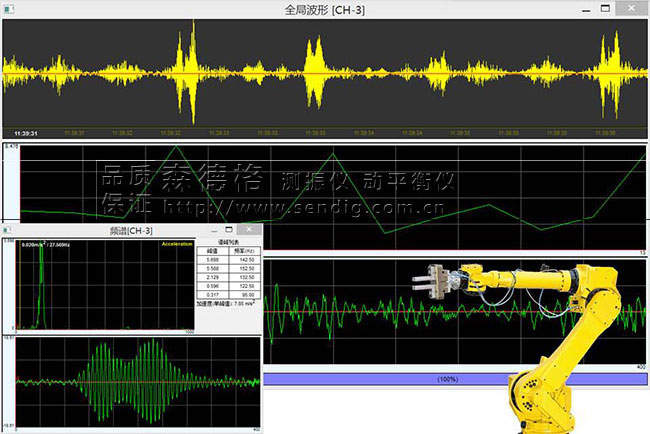Close the 全局波形 [CH-3] window

coord(636,8)
